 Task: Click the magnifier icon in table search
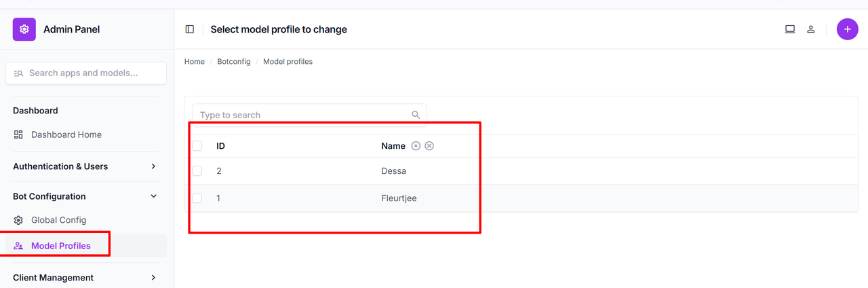pyautogui.click(x=416, y=115)
